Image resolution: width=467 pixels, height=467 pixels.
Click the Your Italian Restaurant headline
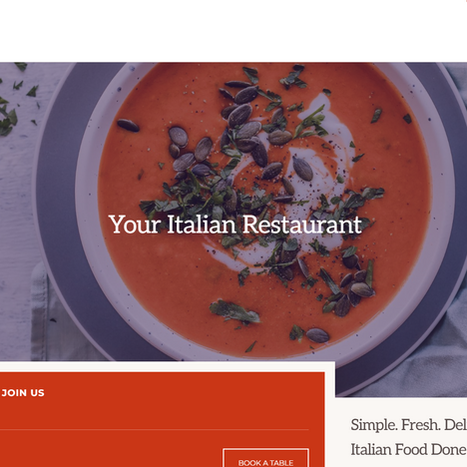pos(235,224)
